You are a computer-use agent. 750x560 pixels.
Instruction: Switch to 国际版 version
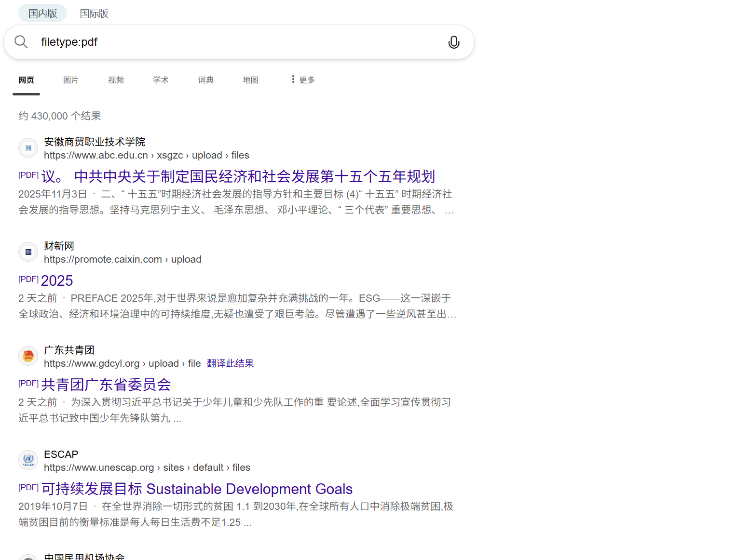click(94, 13)
